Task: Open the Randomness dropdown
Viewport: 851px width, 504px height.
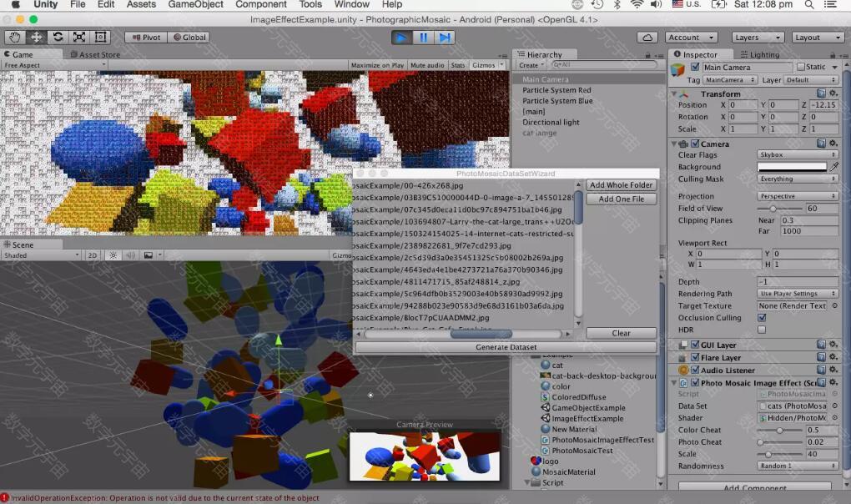Action: pos(798,466)
